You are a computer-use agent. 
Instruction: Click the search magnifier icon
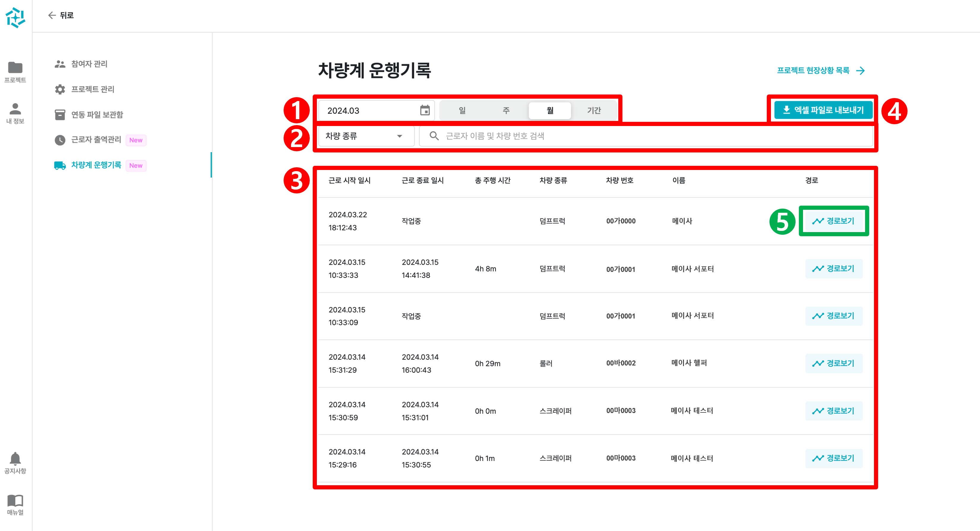point(434,136)
